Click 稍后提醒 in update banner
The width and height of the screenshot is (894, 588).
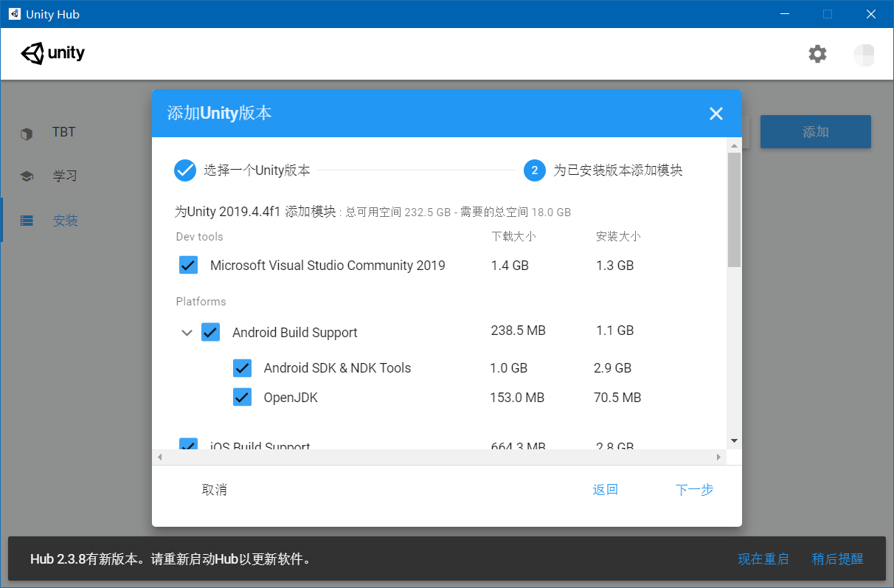tap(837, 559)
